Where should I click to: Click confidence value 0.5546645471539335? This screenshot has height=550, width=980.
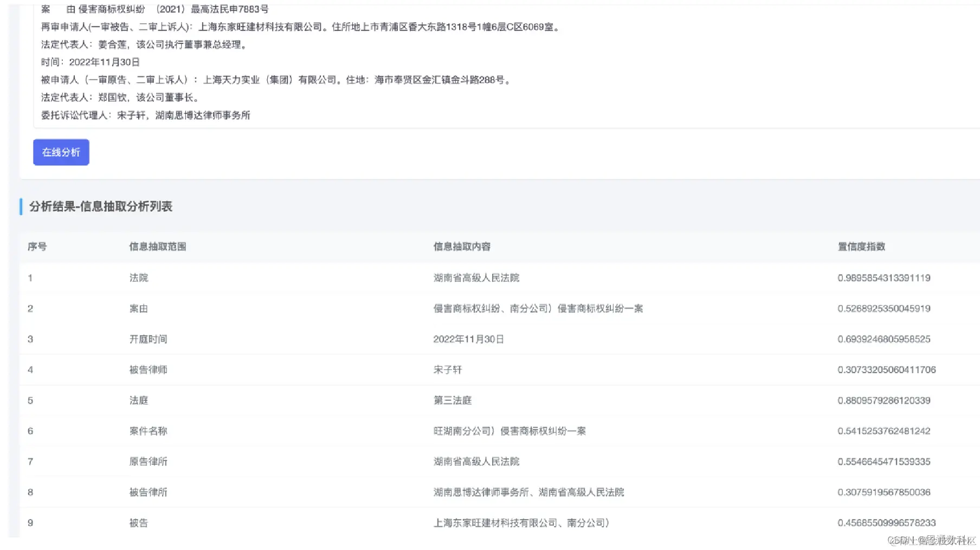pyautogui.click(x=884, y=462)
